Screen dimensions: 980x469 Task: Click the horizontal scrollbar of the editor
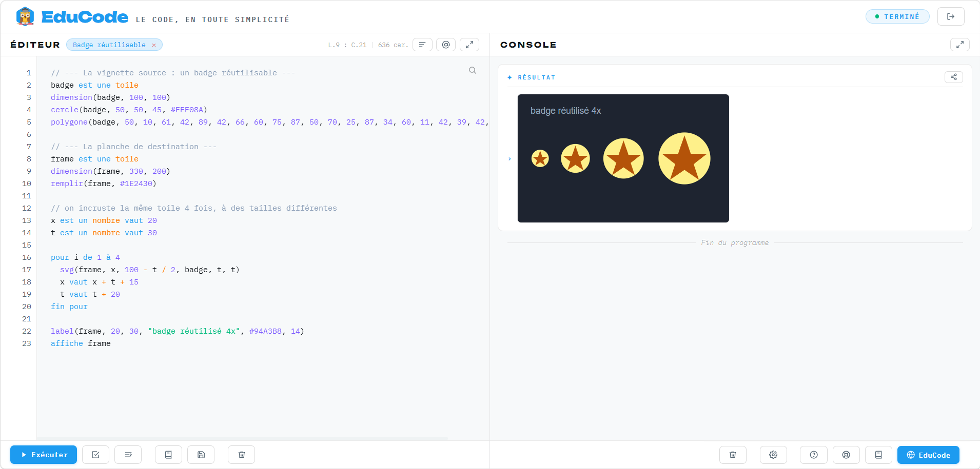[x=243, y=438]
